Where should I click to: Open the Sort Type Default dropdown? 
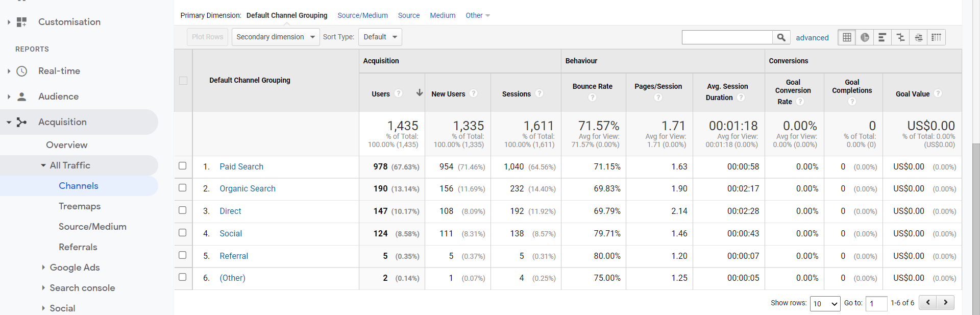[380, 37]
